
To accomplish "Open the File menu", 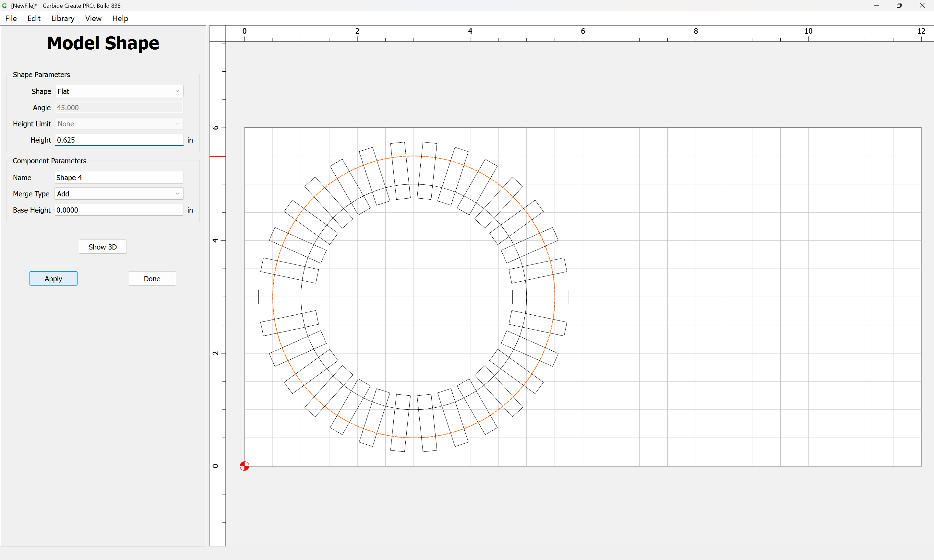I will coord(11,18).
